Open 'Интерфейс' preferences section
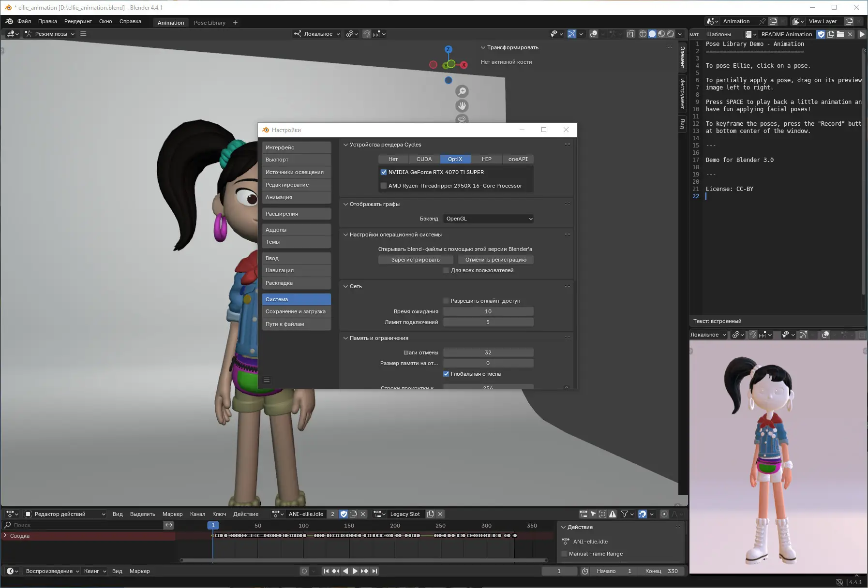This screenshot has width=868, height=588. pyautogui.click(x=297, y=147)
